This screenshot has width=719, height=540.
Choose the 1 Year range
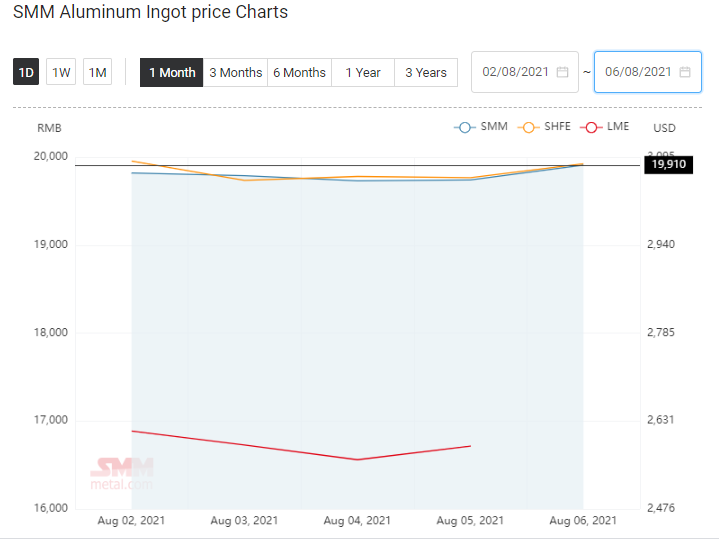pyautogui.click(x=363, y=72)
